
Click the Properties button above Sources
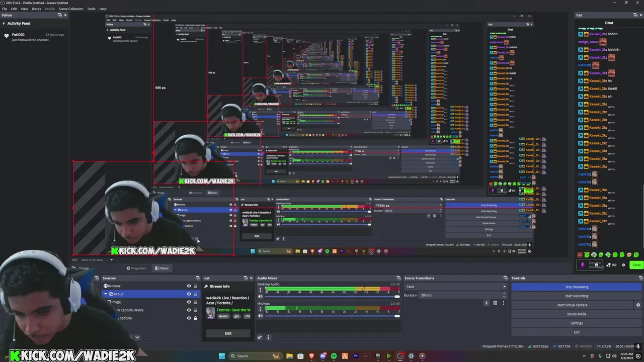136,268
